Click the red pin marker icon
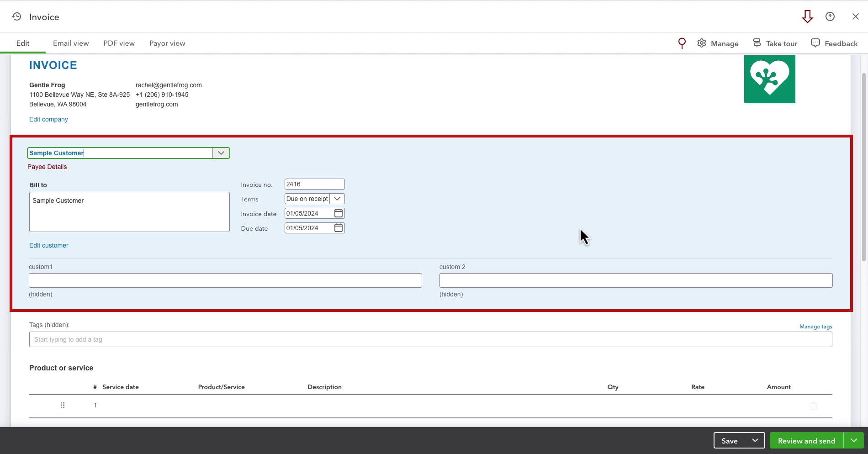The height and width of the screenshot is (454, 868). click(682, 43)
